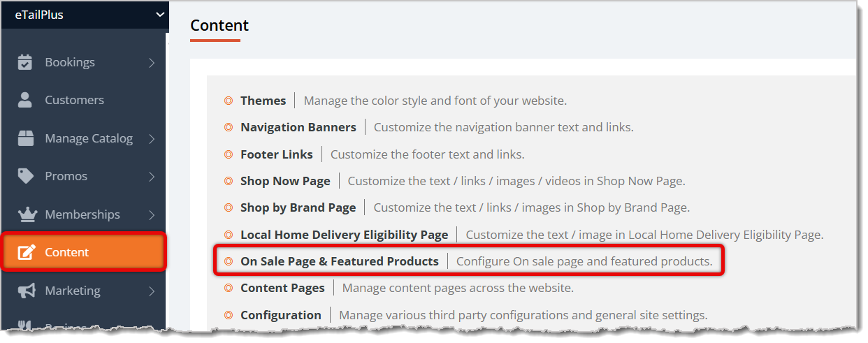This screenshot has width=868, height=343.
Task: Expand the Manage Catalog submenu arrow
Action: (152, 138)
